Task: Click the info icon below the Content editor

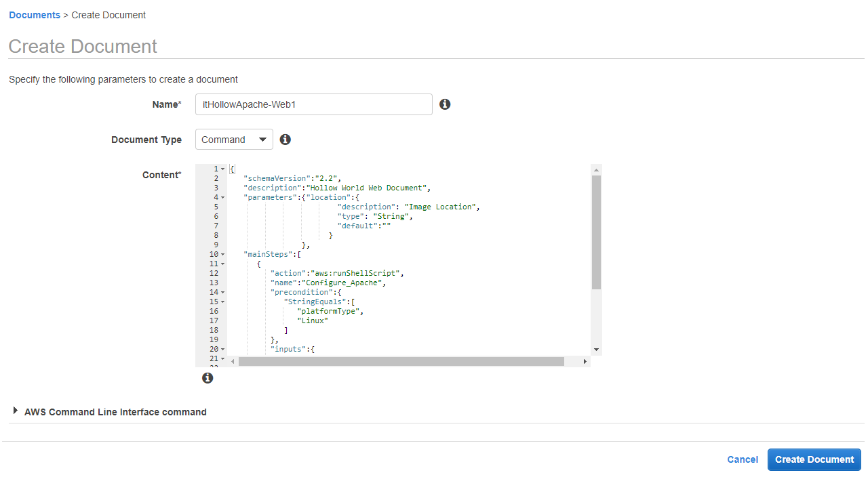Action: coord(208,378)
